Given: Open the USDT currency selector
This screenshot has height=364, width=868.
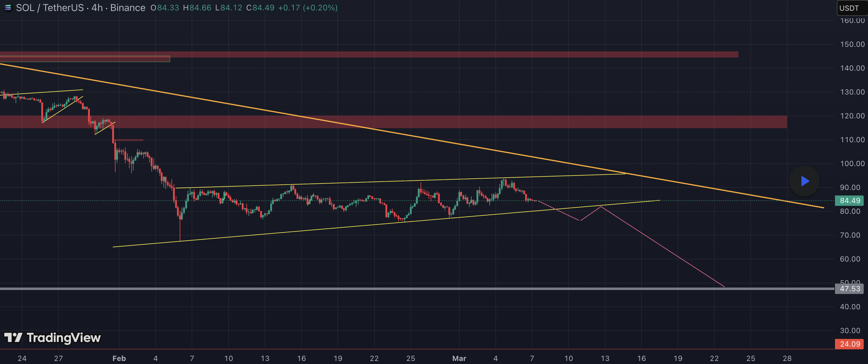Looking at the screenshot, I should coord(850,8).
